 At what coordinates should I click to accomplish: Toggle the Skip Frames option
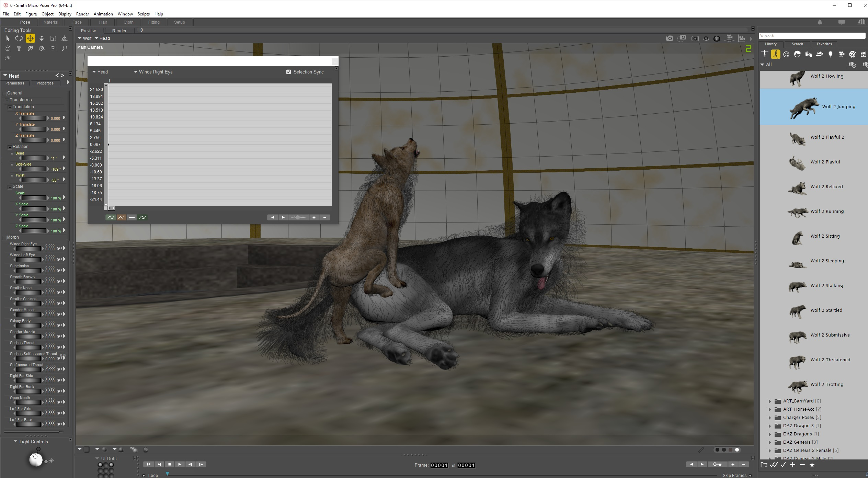750,475
